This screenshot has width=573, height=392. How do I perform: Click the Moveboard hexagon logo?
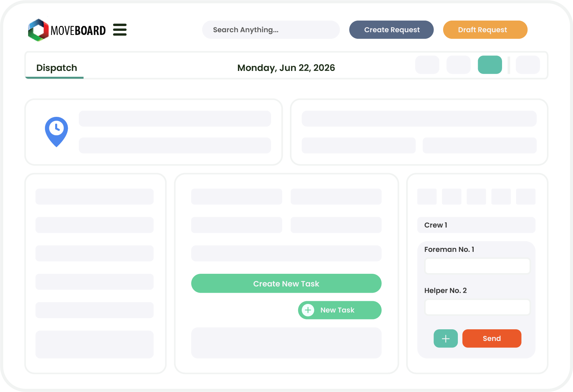[x=38, y=30]
